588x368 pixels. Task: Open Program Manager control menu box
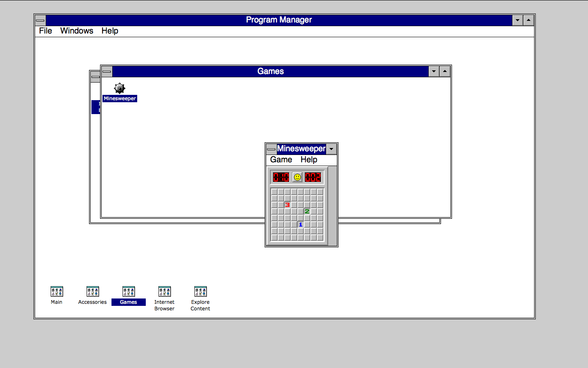pyautogui.click(x=40, y=20)
